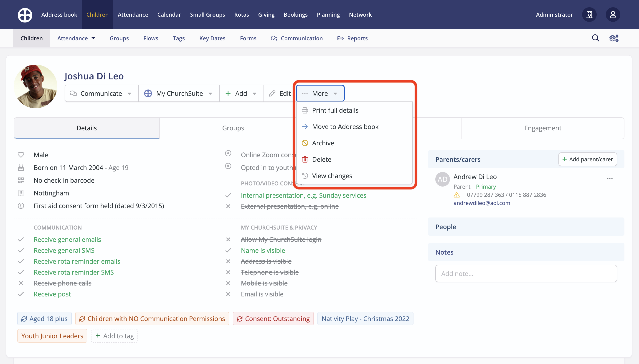Viewport: 639px width, 364px height.
Task: Open module settings gears icon
Action: pos(614,38)
